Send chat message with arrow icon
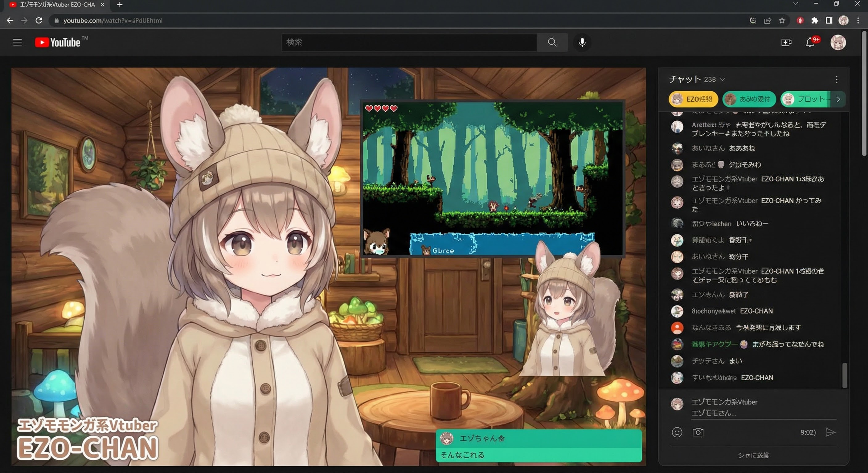 pyautogui.click(x=830, y=432)
